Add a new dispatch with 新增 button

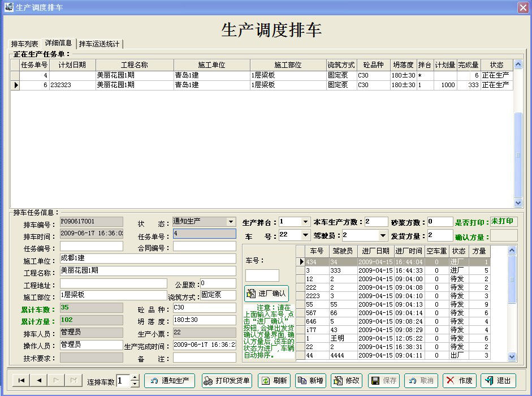[311, 381]
